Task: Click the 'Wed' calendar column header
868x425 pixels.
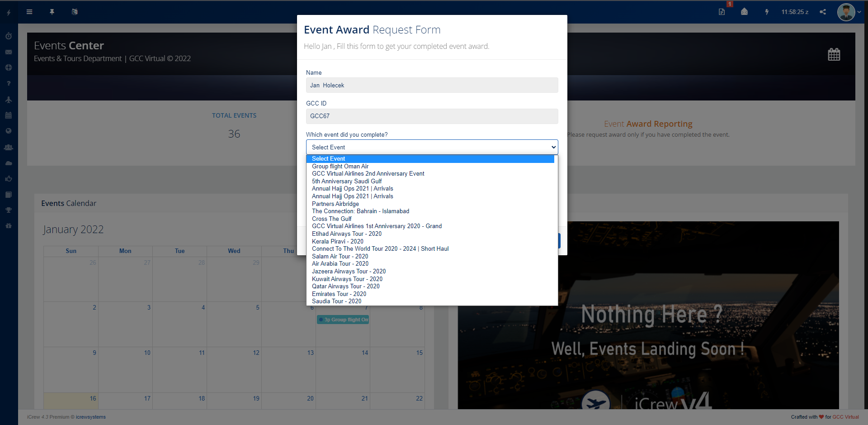Action: 234,251
